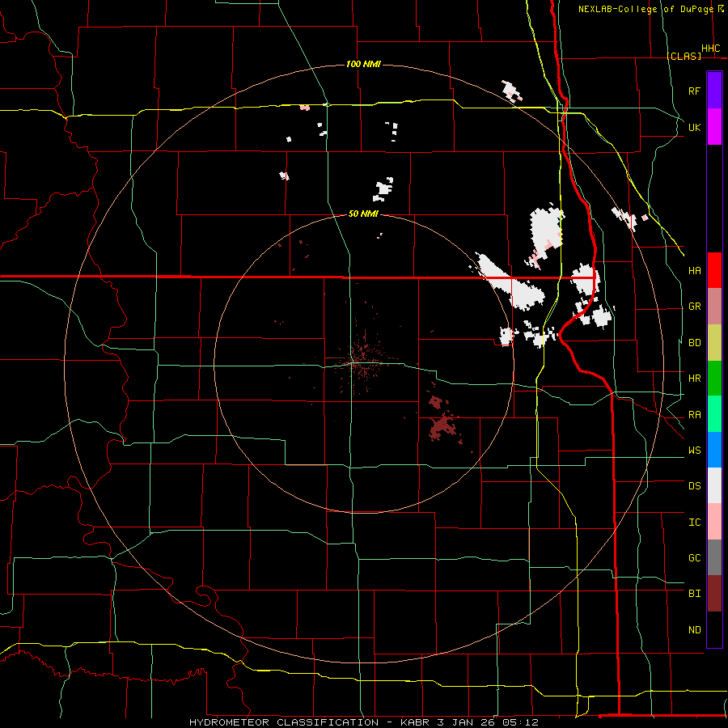Click the 'GC' legend label
The height and width of the screenshot is (728, 728).
tap(695, 558)
